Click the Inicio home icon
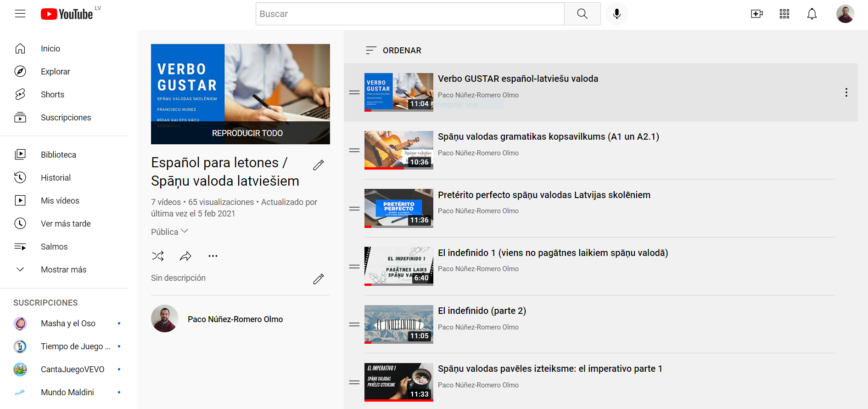The image size is (868, 409). point(20,48)
